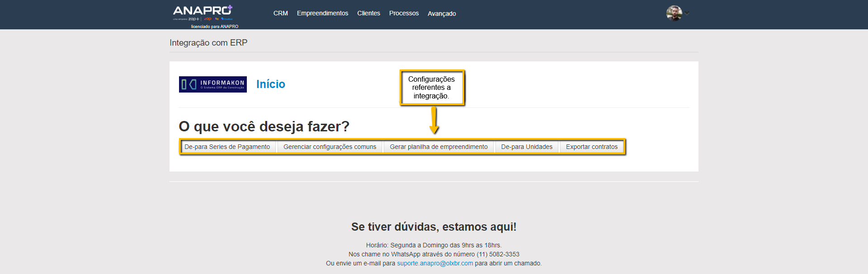Select Exportar contratos
The width and height of the screenshot is (868, 274).
pos(591,147)
